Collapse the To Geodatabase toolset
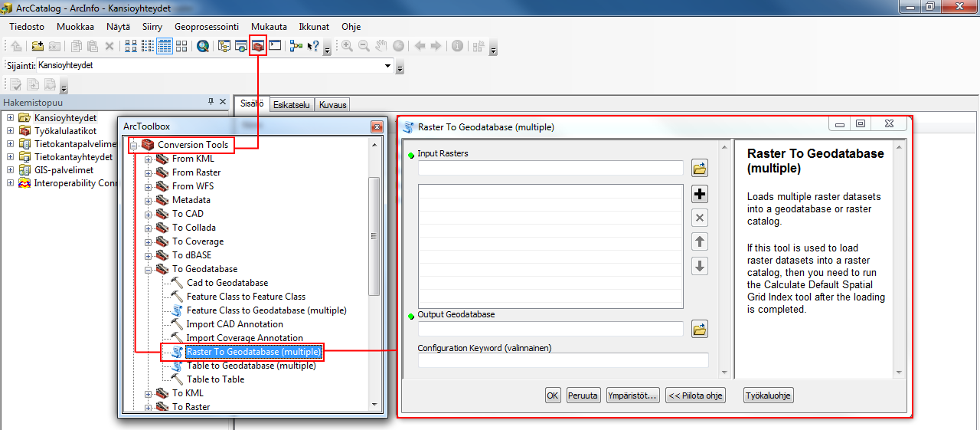 point(149,269)
